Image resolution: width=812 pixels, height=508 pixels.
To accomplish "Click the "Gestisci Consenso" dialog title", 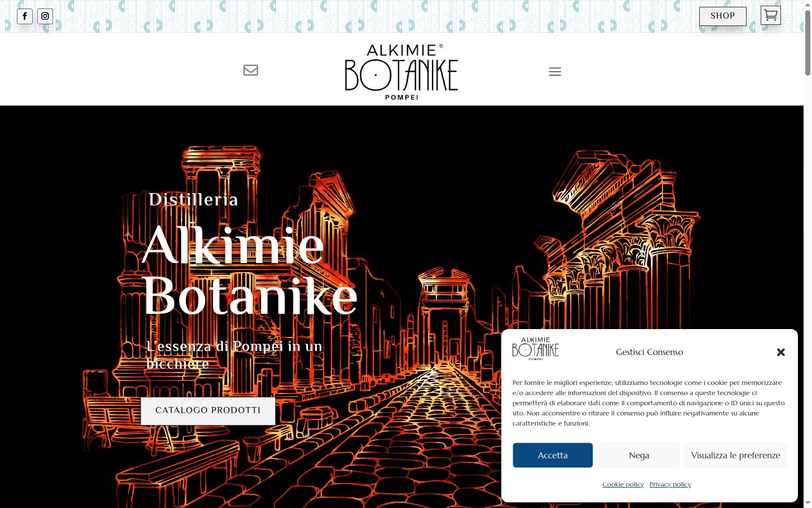I will pos(650,352).
